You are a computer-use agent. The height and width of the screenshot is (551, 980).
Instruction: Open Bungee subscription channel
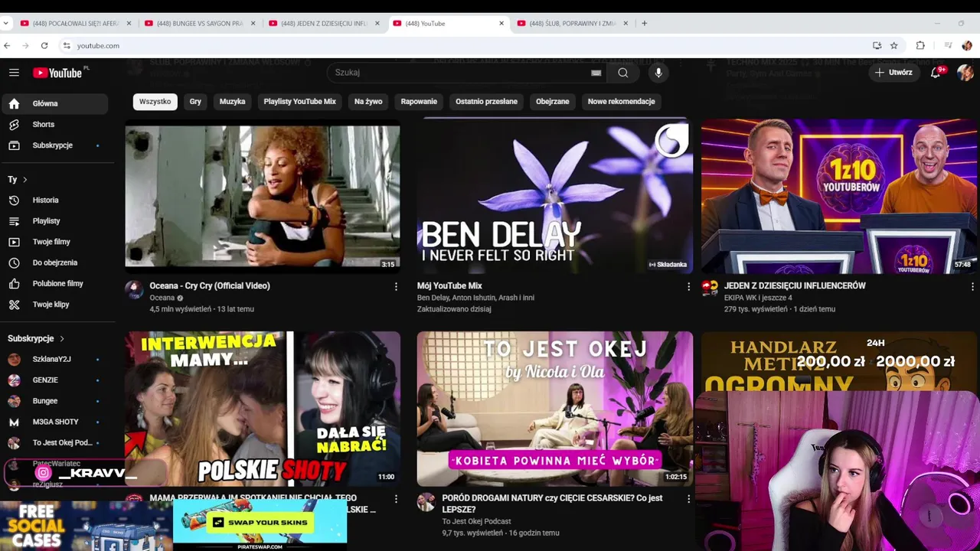55,401
